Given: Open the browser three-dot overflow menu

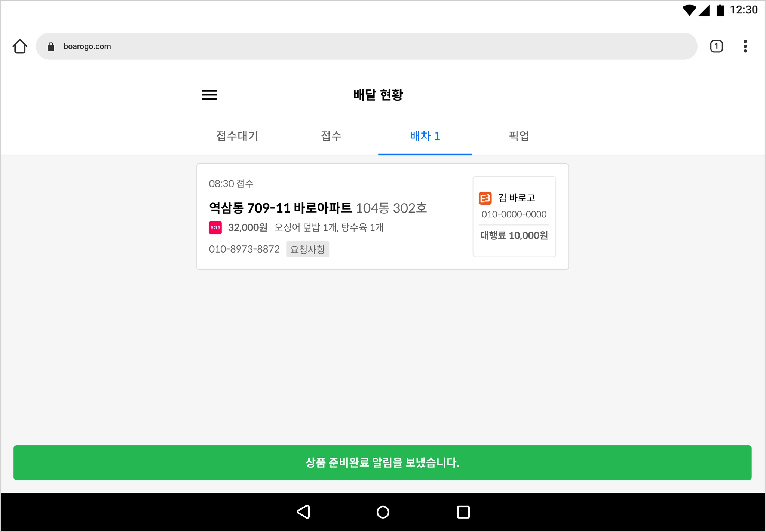Looking at the screenshot, I should coord(745,46).
